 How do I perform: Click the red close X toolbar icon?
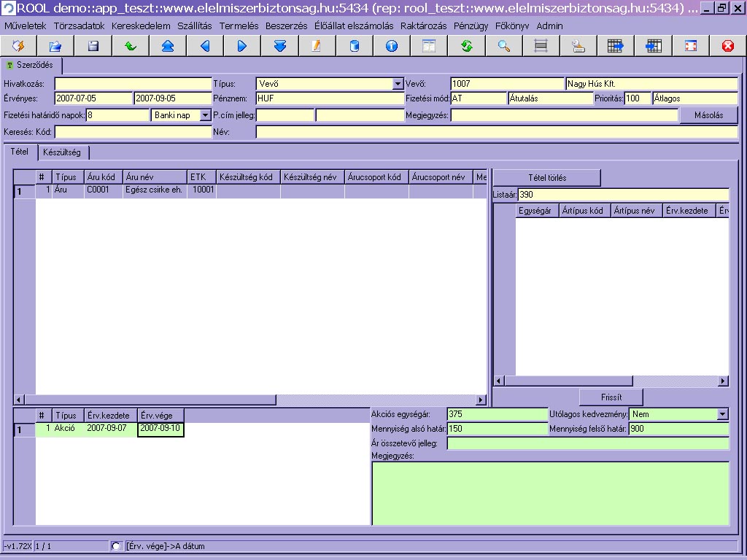click(727, 46)
